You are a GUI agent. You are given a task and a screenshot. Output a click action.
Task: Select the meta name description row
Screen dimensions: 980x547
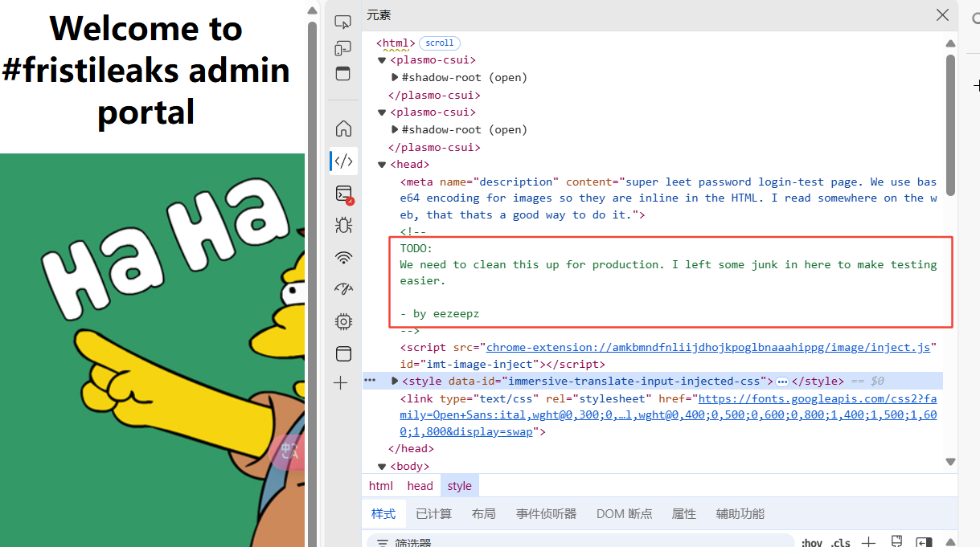coord(669,198)
